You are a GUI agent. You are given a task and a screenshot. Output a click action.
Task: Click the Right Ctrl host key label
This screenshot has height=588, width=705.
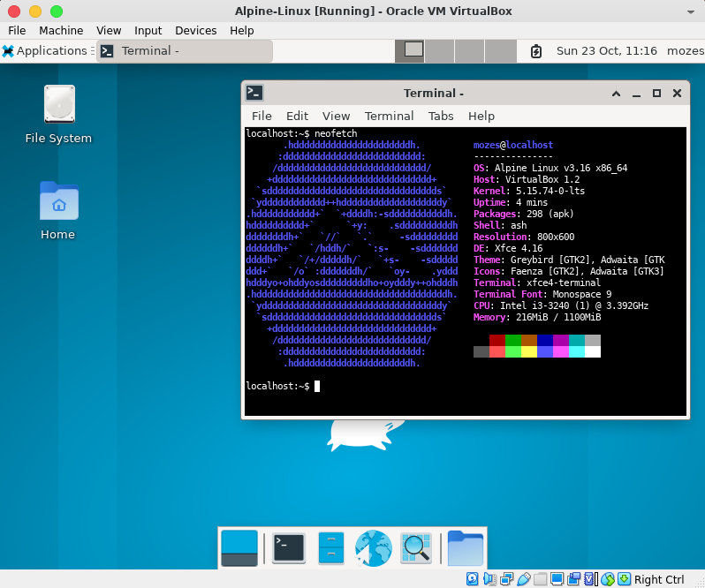click(x=659, y=579)
